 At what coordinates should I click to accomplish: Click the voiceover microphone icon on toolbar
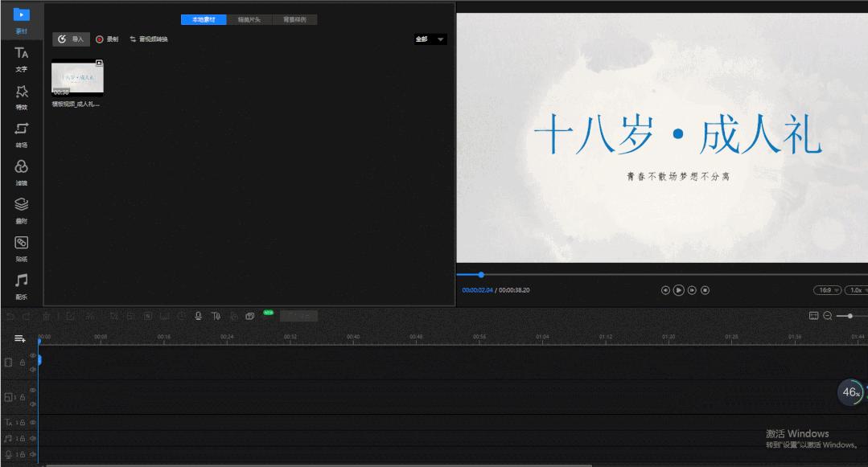pyautogui.click(x=198, y=316)
